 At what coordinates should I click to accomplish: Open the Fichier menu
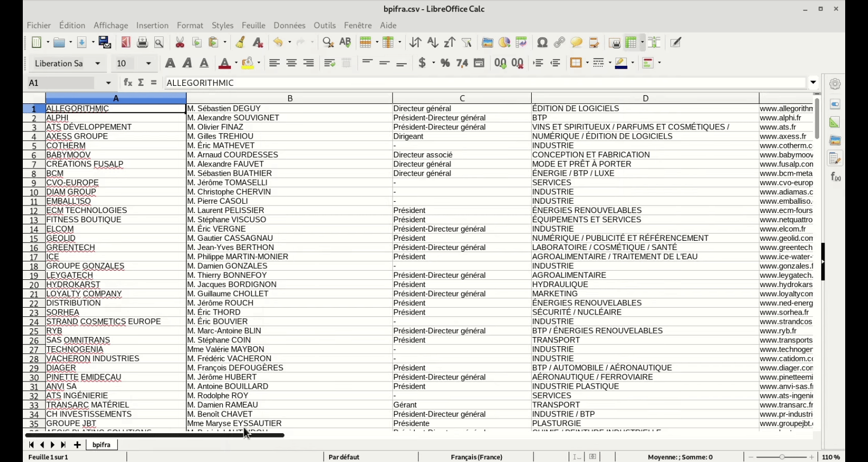(x=39, y=26)
